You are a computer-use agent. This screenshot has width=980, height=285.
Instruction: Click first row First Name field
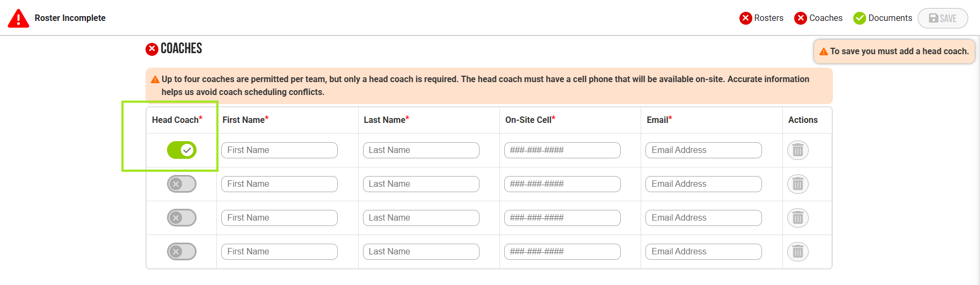click(279, 150)
